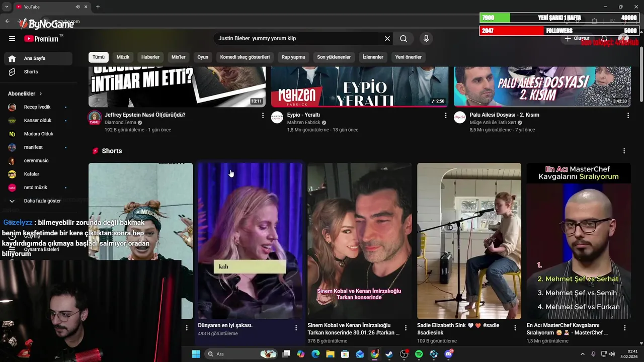Open Spotify from the taskbar
Screen dimensions: 644x362
(x=419, y=354)
